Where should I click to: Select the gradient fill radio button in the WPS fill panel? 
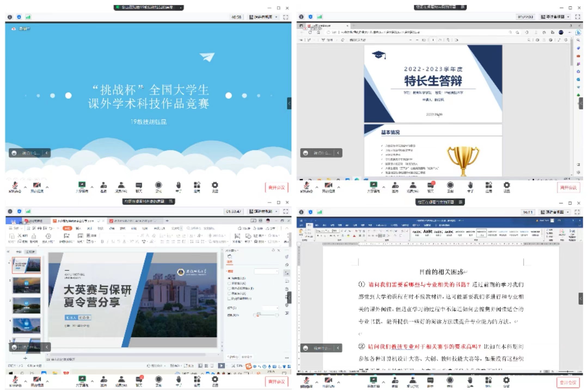click(229, 283)
